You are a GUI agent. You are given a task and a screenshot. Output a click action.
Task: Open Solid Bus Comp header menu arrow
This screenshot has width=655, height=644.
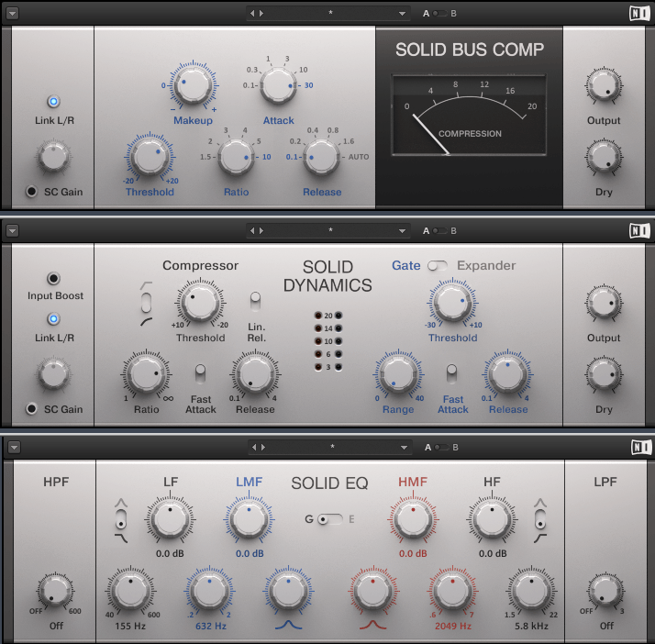(x=13, y=14)
